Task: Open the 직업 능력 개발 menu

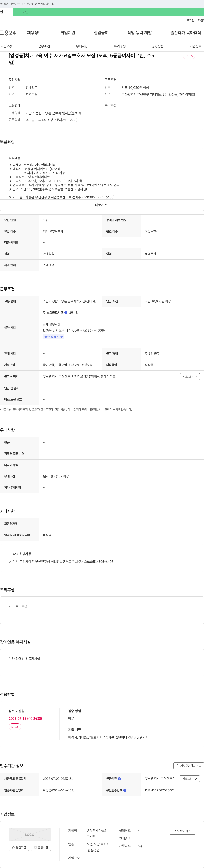Action: coord(139,33)
